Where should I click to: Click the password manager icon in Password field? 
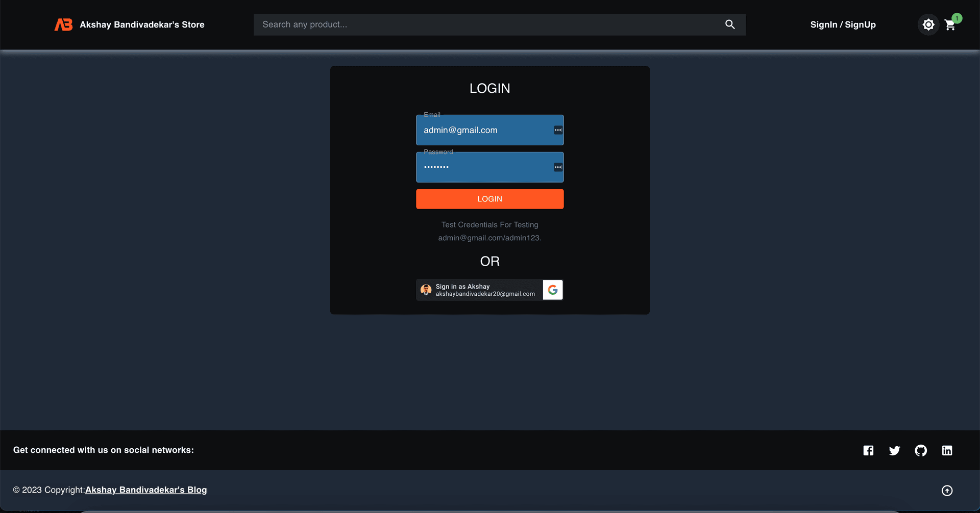558,167
